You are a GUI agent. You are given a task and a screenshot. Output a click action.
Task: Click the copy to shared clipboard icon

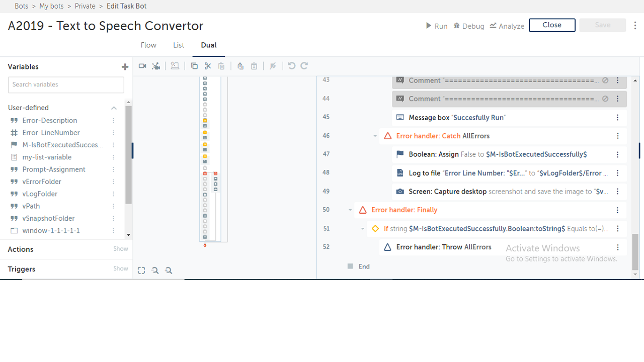[x=240, y=66]
